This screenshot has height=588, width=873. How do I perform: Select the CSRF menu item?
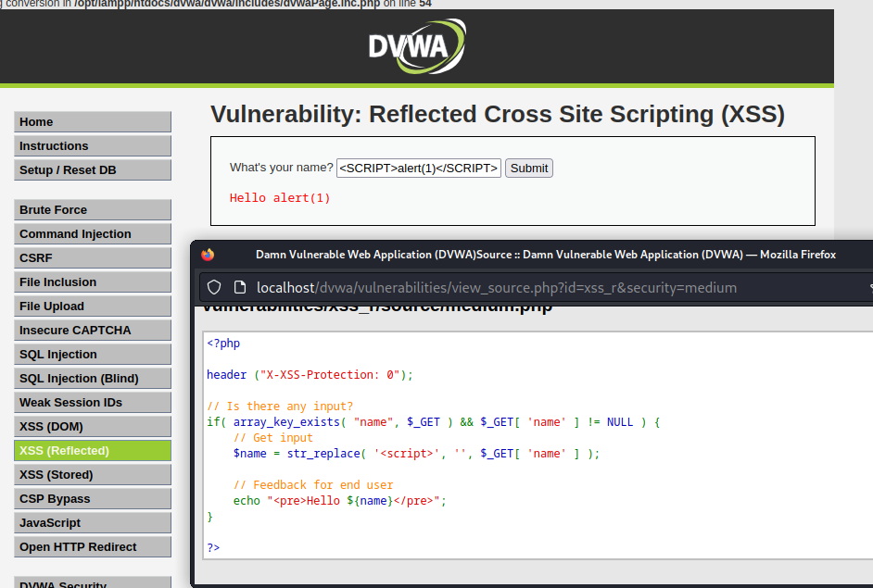pyautogui.click(x=93, y=258)
